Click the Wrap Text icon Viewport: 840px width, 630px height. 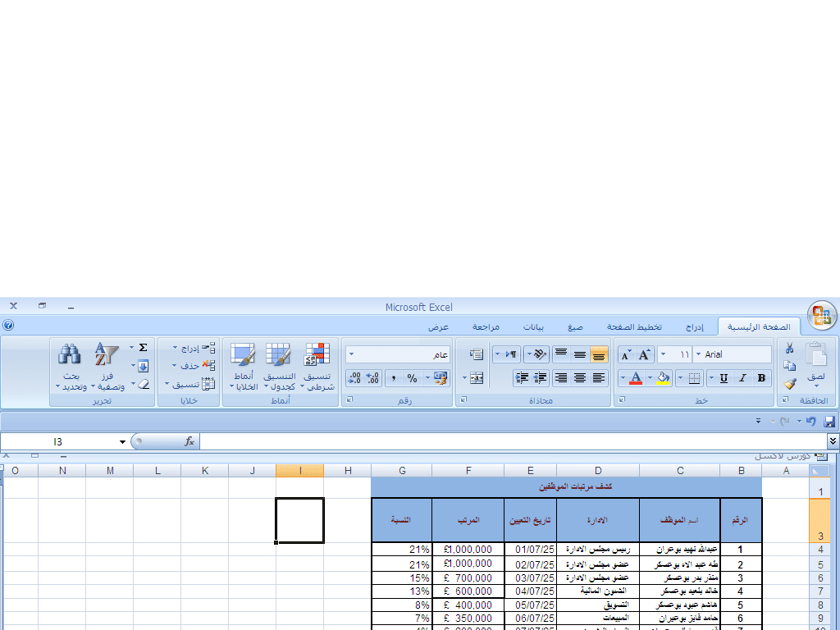coord(477,354)
